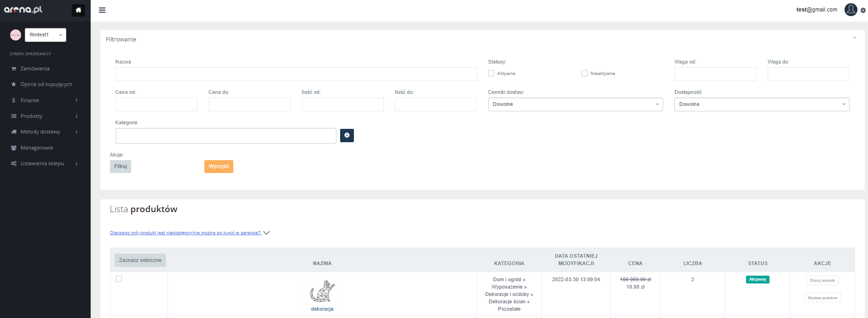Click the Dom i ogród category link

point(509,279)
